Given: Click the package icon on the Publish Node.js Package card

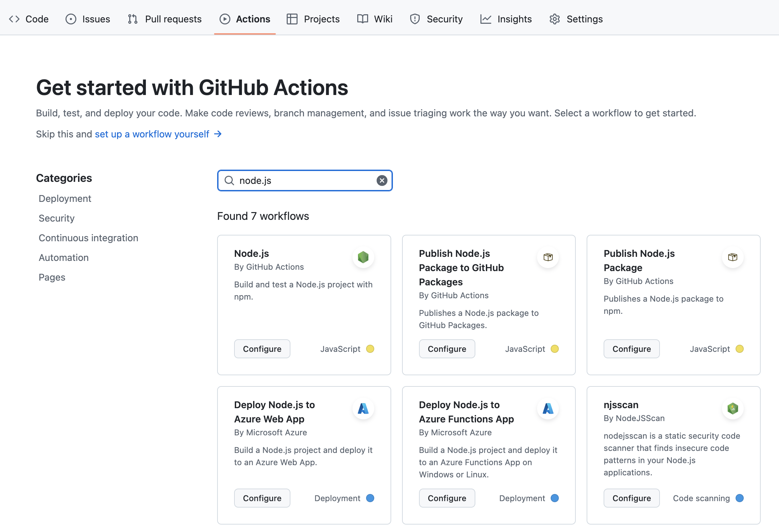Looking at the screenshot, I should pyautogui.click(x=733, y=257).
